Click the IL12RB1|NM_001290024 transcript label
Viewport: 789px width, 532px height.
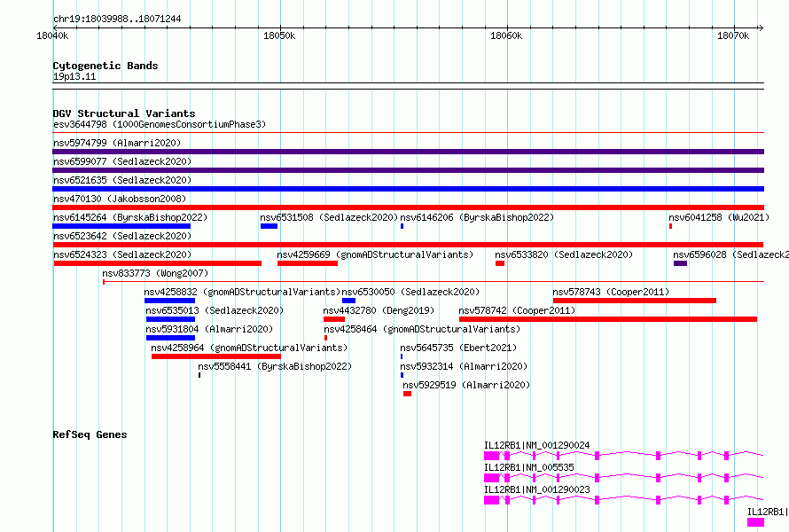(x=537, y=445)
